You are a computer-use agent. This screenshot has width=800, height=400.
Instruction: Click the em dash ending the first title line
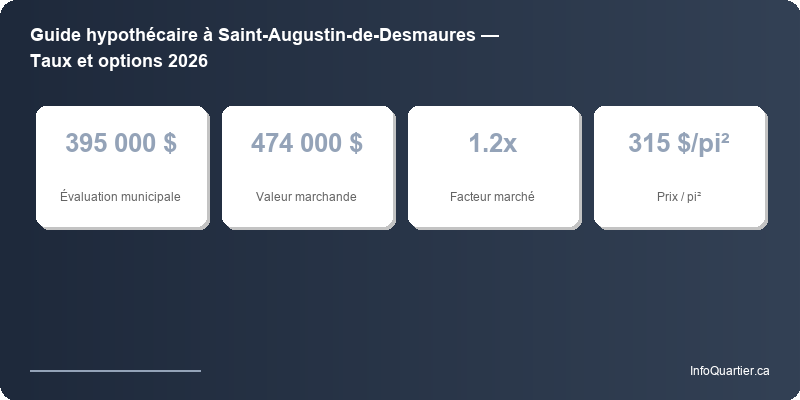click(x=491, y=35)
